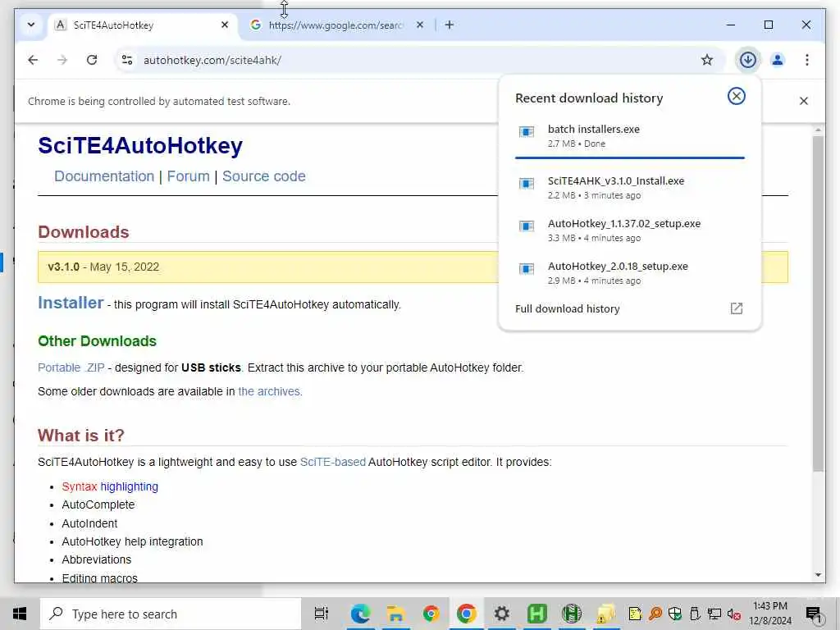
Task: Open Windows Security shield tray icon
Action: 675,614
